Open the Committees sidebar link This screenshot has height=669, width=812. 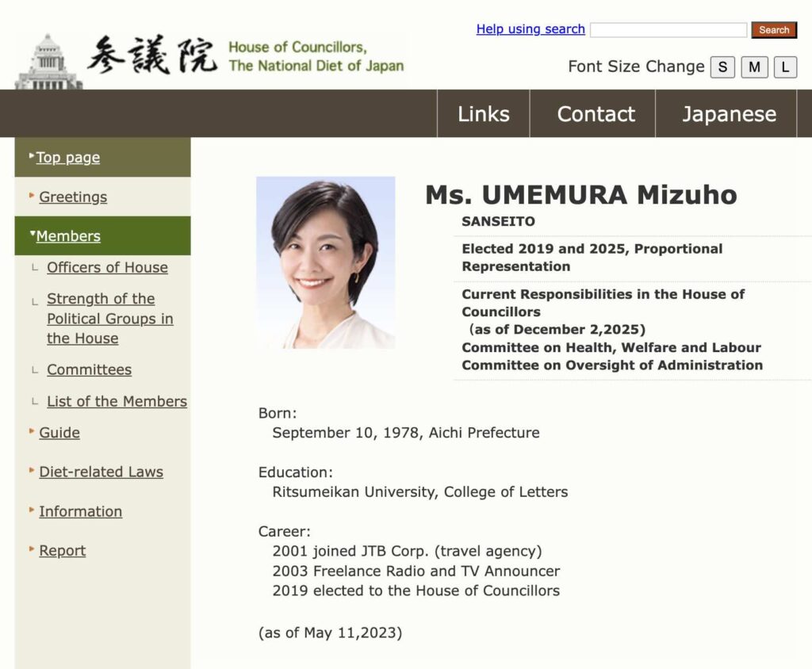coord(89,370)
